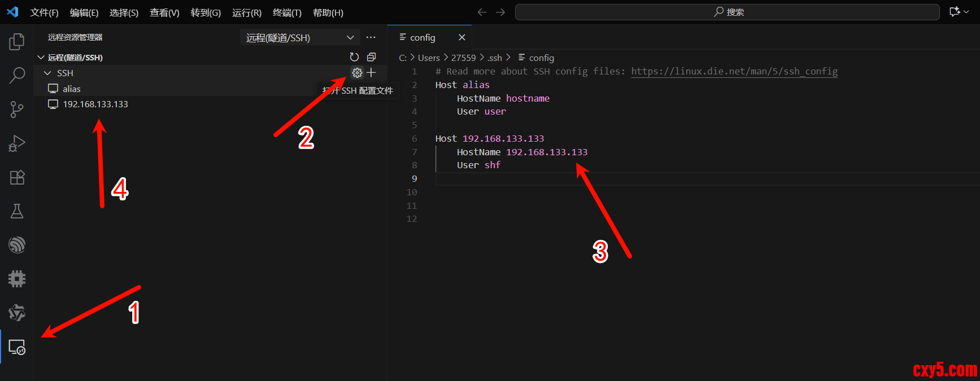Open the remote explorer more actions menu
Image resolution: width=980 pixels, height=381 pixels.
tap(371, 37)
